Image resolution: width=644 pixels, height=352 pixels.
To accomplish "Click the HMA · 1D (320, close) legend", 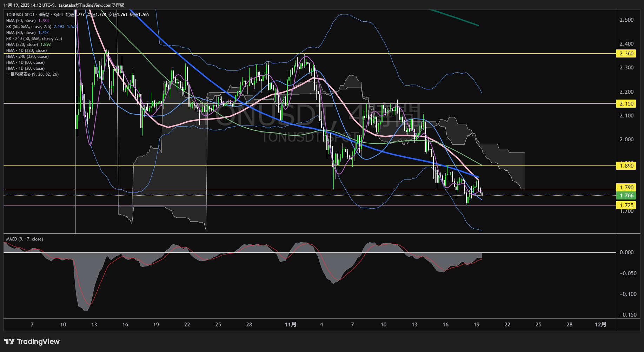I will [26, 50].
